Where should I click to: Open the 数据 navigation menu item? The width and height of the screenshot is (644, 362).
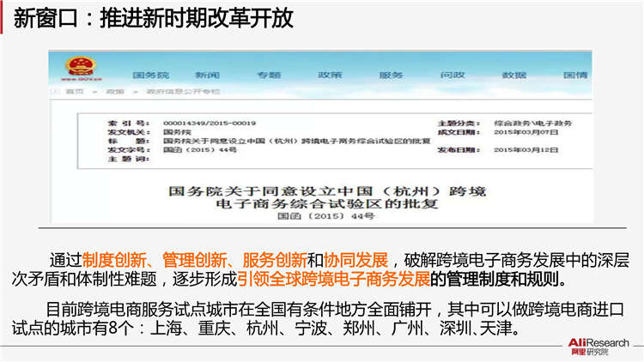(x=513, y=75)
